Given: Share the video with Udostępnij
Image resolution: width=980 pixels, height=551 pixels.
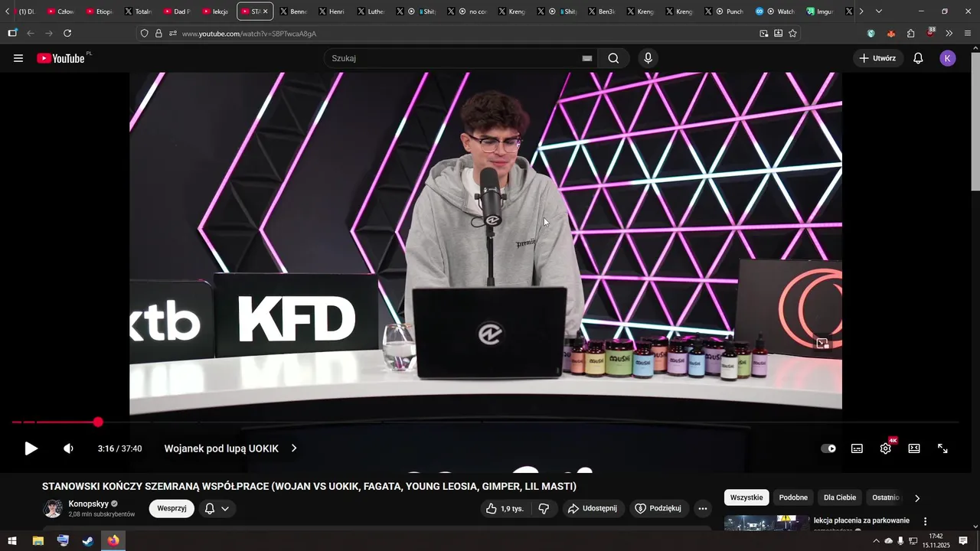Looking at the screenshot, I should tap(593, 509).
